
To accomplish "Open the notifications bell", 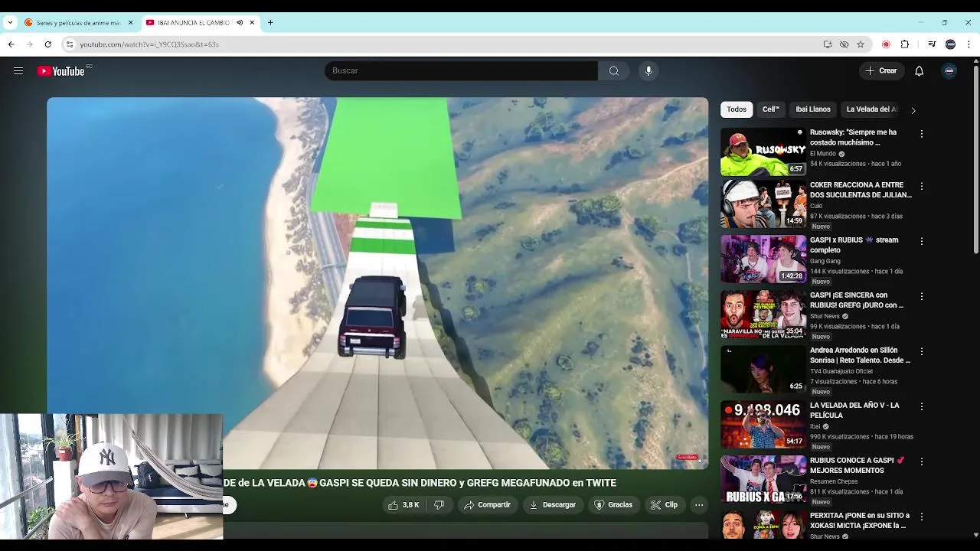I will point(919,70).
